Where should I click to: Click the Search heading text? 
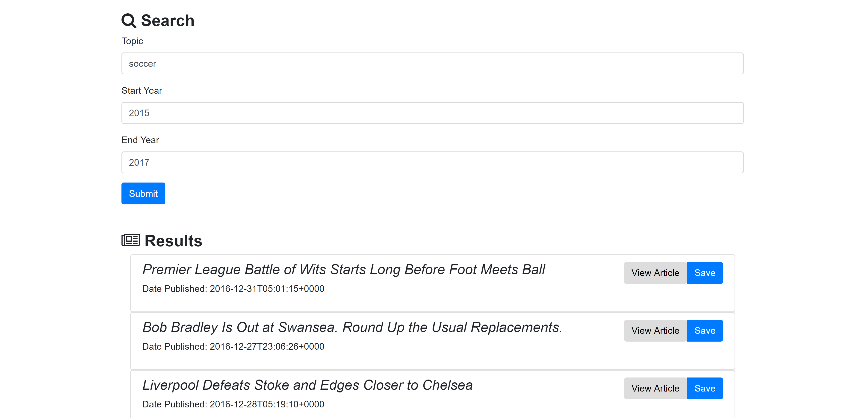[x=168, y=20]
